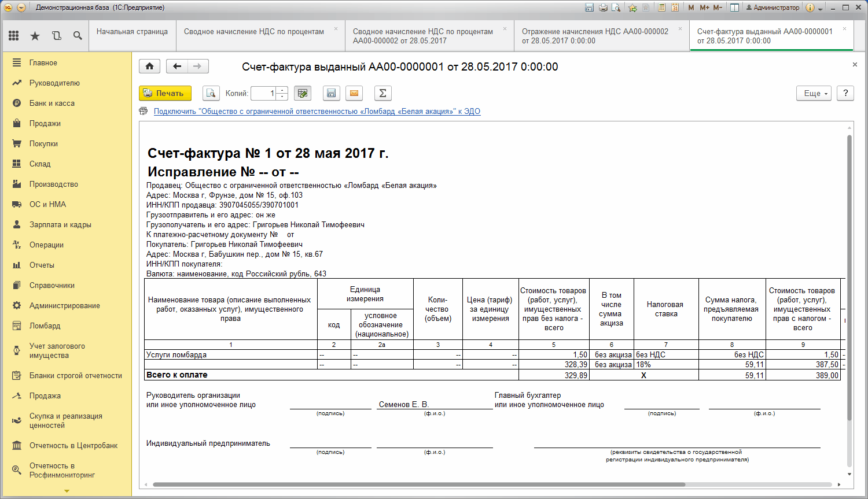Open Главное section in sidebar
The height and width of the screenshot is (499, 868).
pyautogui.click(x=66, y=62)
